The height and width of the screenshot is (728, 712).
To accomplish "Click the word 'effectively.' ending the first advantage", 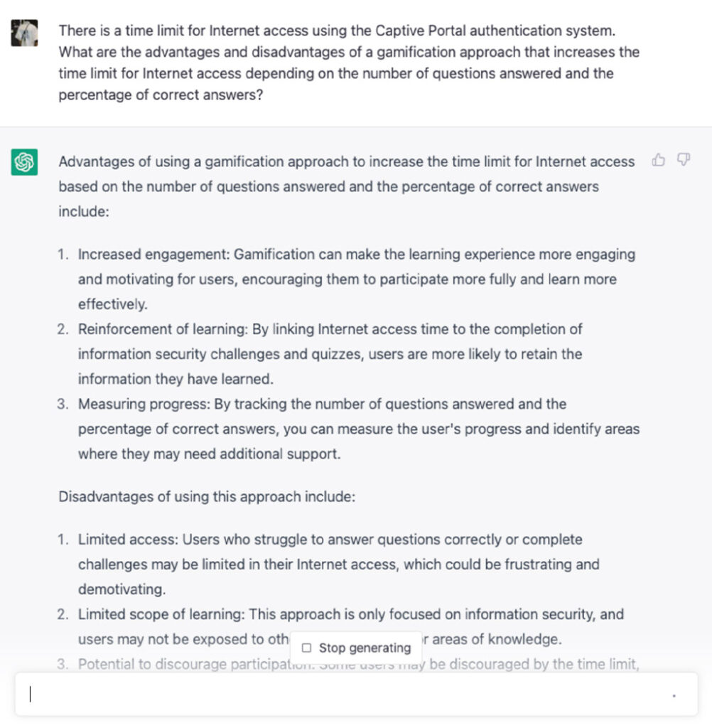I will 113,304.
